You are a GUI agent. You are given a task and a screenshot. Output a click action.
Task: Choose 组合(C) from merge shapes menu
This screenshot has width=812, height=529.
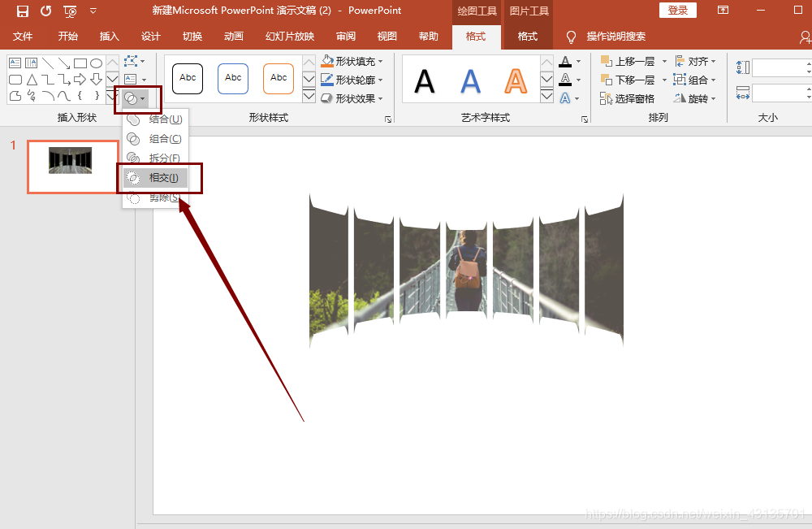click(x=155, y=139)
